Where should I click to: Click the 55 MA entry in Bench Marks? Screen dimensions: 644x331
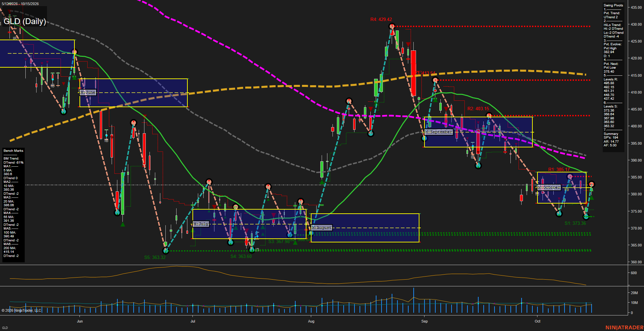point(9,217)
